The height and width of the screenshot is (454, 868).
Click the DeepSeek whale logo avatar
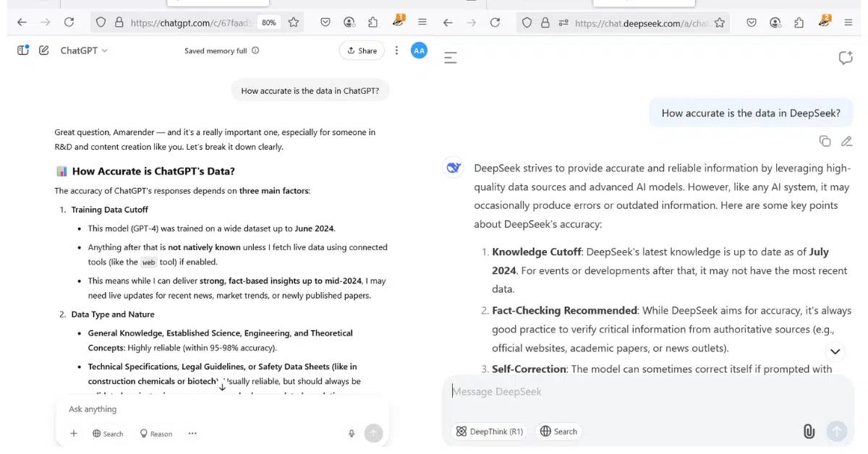(454, 168)
